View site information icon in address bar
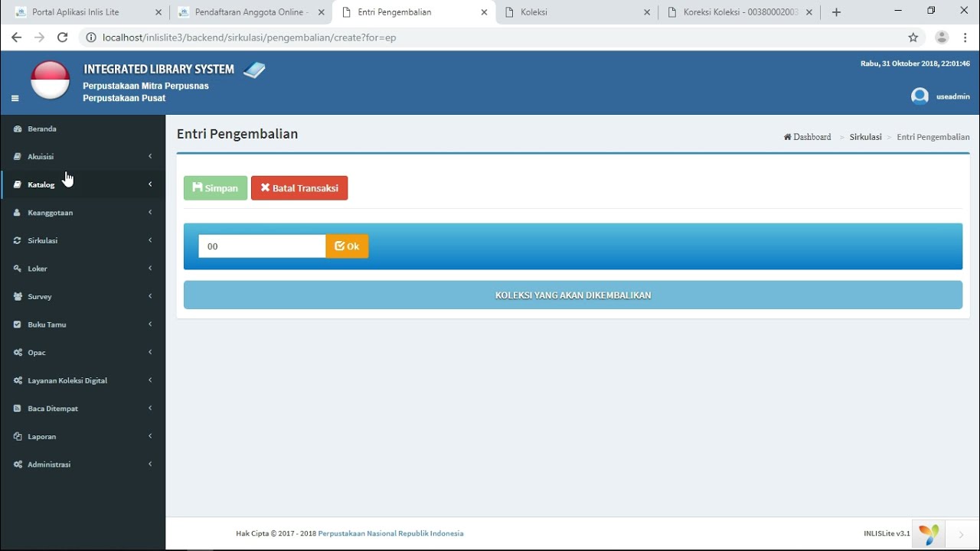 (91, 37)
